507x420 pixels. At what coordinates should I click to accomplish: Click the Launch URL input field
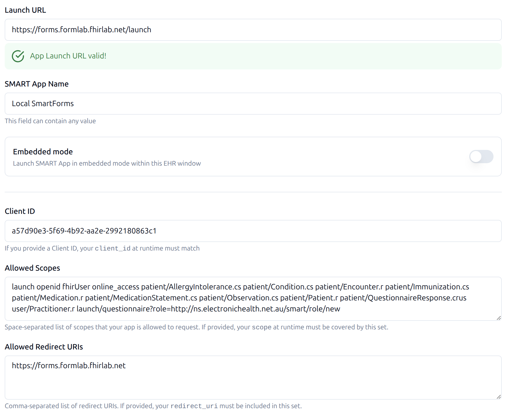[253, 30]
